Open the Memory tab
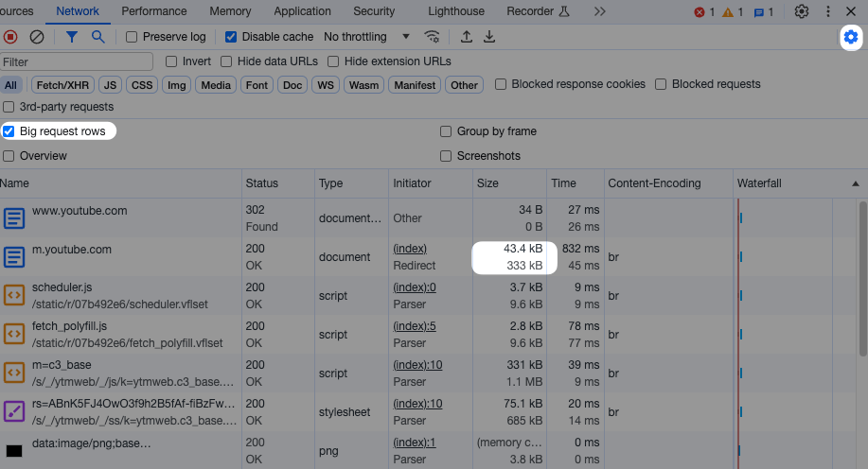 230,11
